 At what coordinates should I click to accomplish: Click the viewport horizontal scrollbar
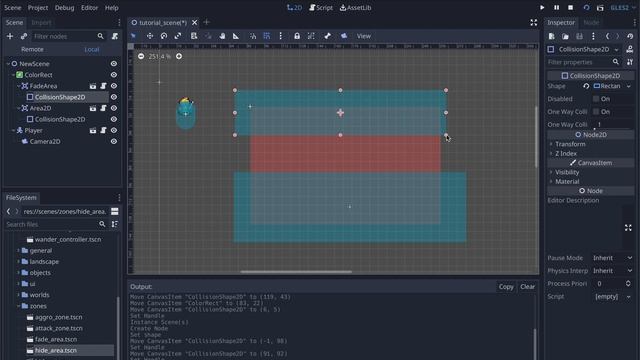(296, 271)
